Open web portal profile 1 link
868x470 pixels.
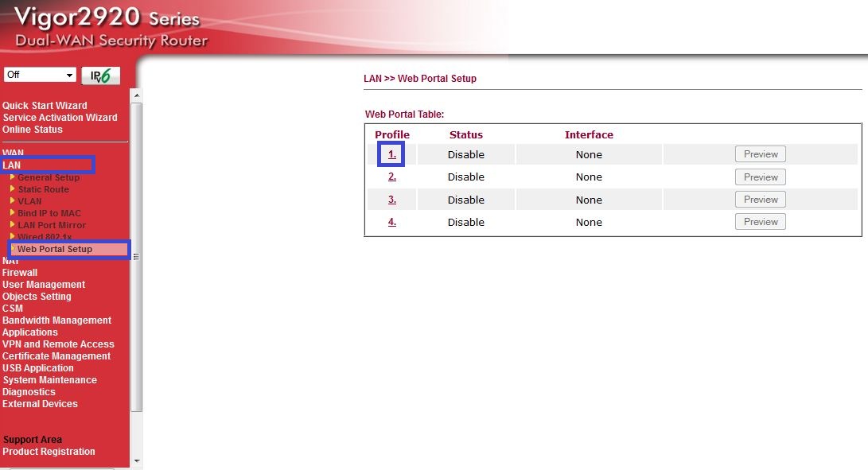pyautogui.click(x=392, y=154)
